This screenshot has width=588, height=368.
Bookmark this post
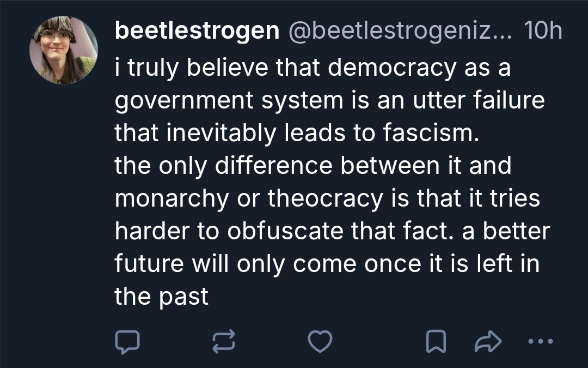(x=435, y=341)
